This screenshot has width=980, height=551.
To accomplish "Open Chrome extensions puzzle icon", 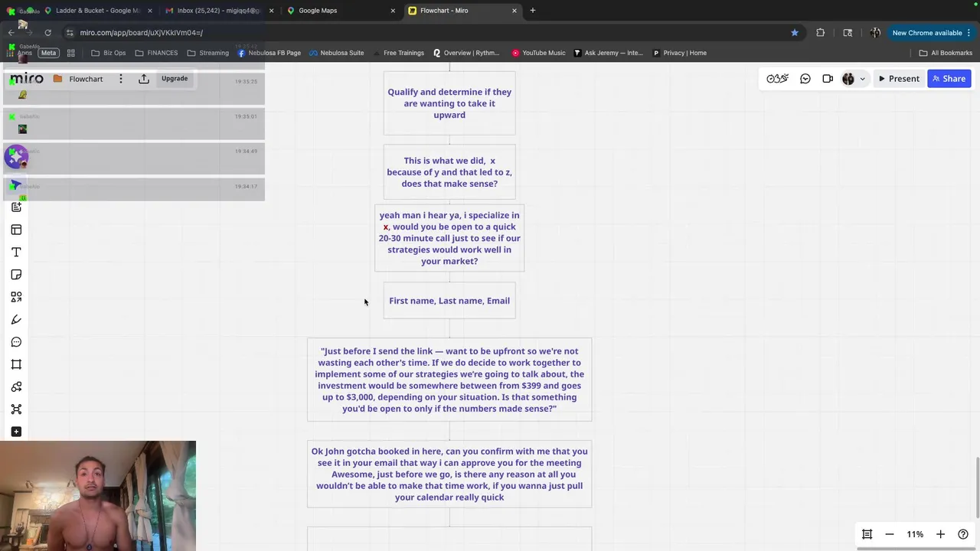I will [821, 33].
